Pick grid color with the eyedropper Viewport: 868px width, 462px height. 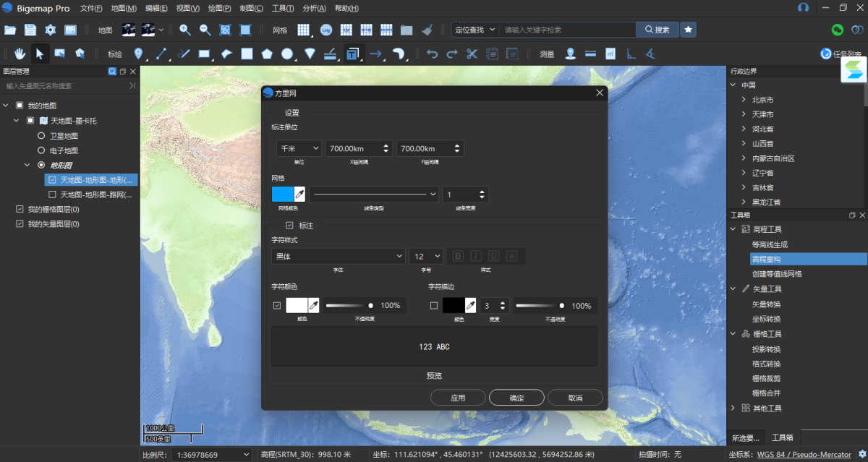pos(299,194)
